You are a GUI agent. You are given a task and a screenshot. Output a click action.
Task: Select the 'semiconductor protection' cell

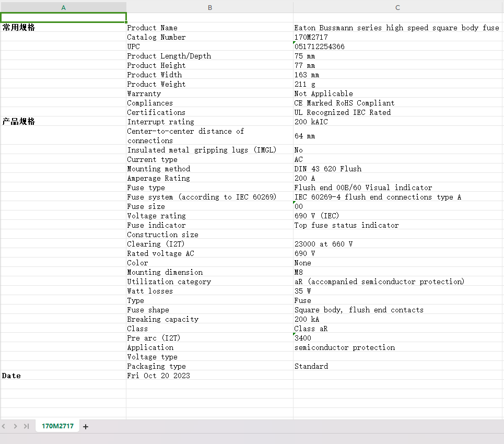click(x=398, y=347)
